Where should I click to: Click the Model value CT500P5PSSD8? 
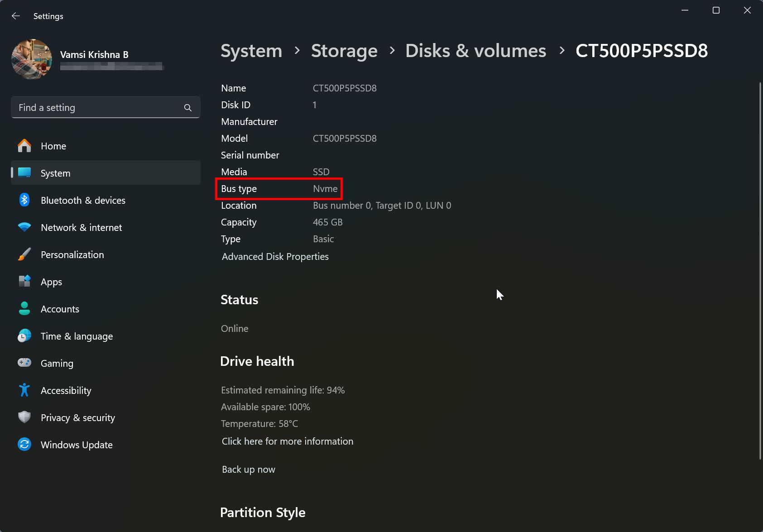click(x=345, y=138)
